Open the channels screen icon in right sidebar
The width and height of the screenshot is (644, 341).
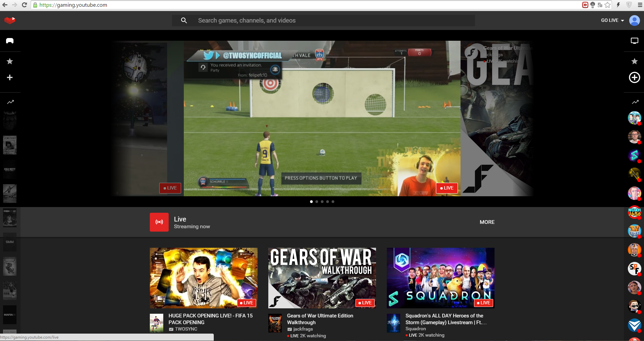pos(634,41)
